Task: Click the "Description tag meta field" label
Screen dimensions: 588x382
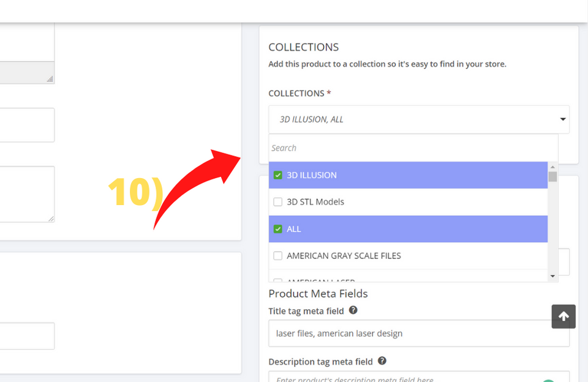Action: [320, 362]
